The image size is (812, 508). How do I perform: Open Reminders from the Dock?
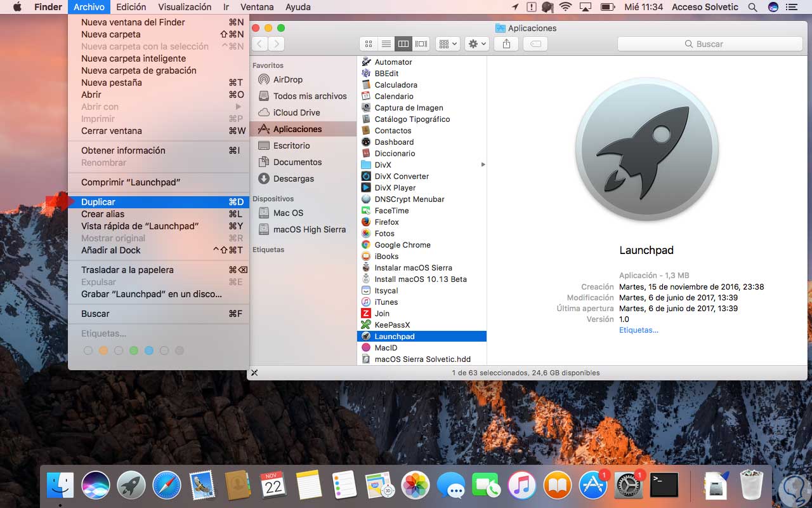click(x=344, y=486)
